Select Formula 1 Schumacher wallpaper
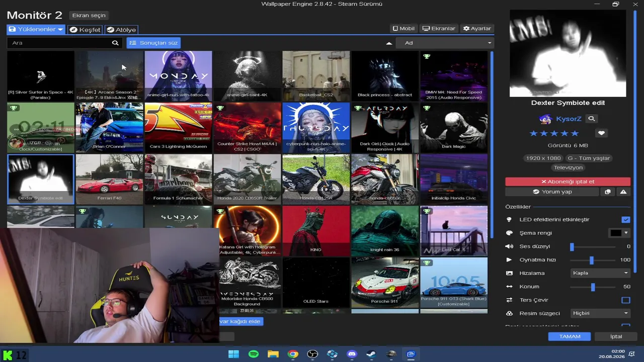This screenshot has width=644, height=362. click(x=178, y=179)
